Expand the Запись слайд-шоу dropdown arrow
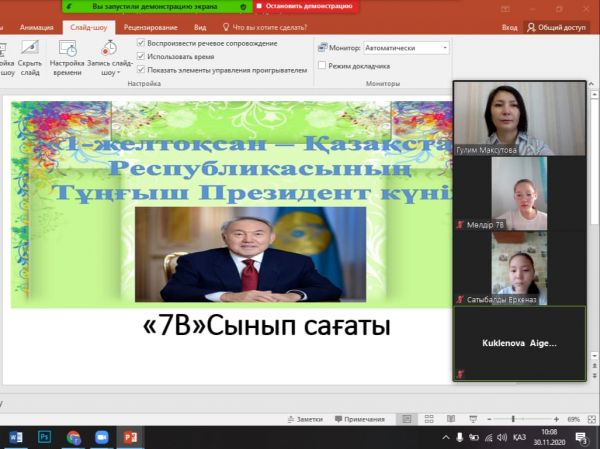Image resolution: width=600 pixels, height=449 pixels. (x=118, y=73)
